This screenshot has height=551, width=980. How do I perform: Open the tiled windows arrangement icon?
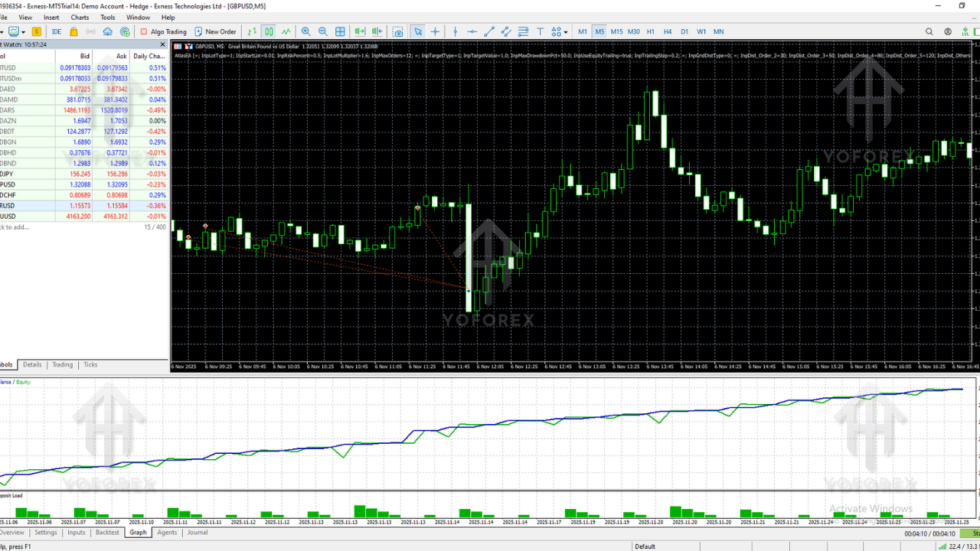click(x=339, y=31)
